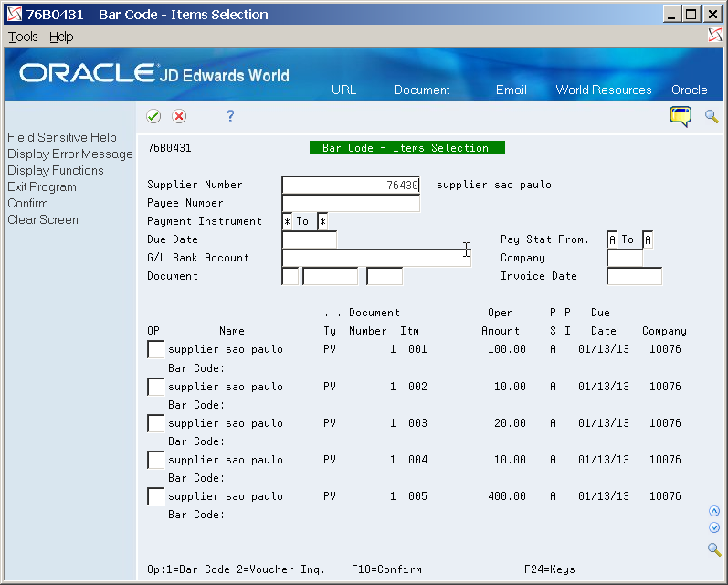
Task: Choose Clear Screen in the sidebar
Action: [x=43, y=219]
